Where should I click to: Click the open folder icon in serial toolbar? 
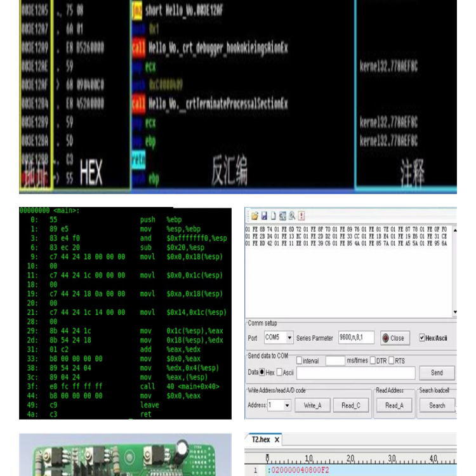[255, 216]
